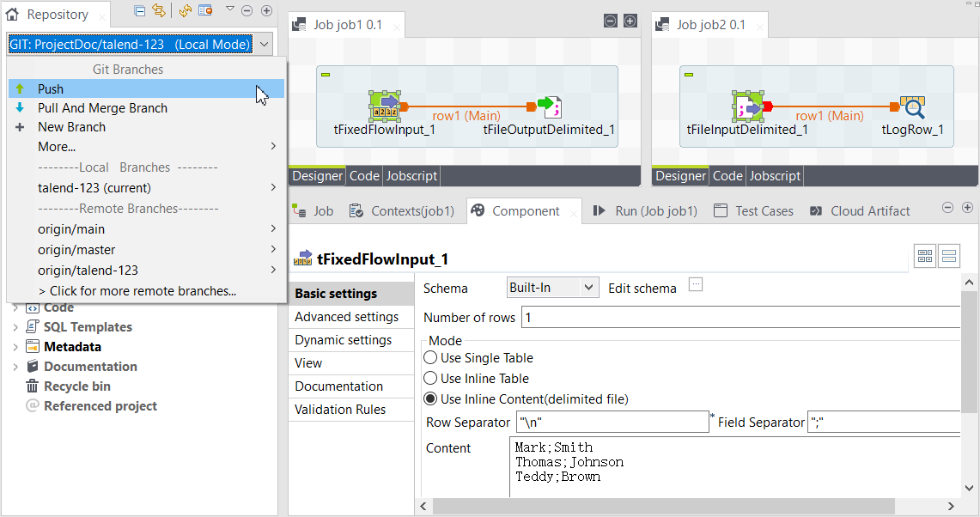Image resolution: width=980 pixels, height=517 pixels.
Task: Collapse the job2 subjob using its minus toggle
Action: pyautogui.click(x=689, y=75)
